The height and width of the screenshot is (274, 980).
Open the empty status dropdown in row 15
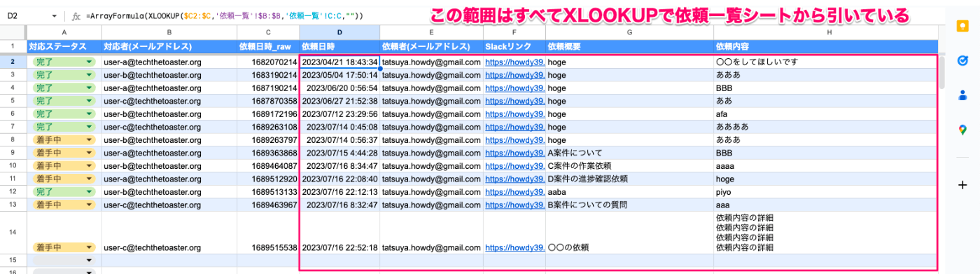click(89, 260)
